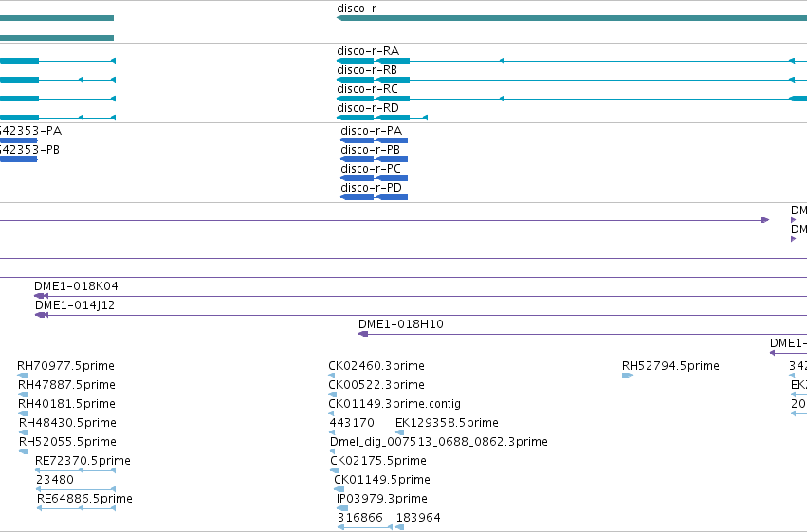Select the disco-r-PC protein label
807x532 pixels.
[371, 169]
